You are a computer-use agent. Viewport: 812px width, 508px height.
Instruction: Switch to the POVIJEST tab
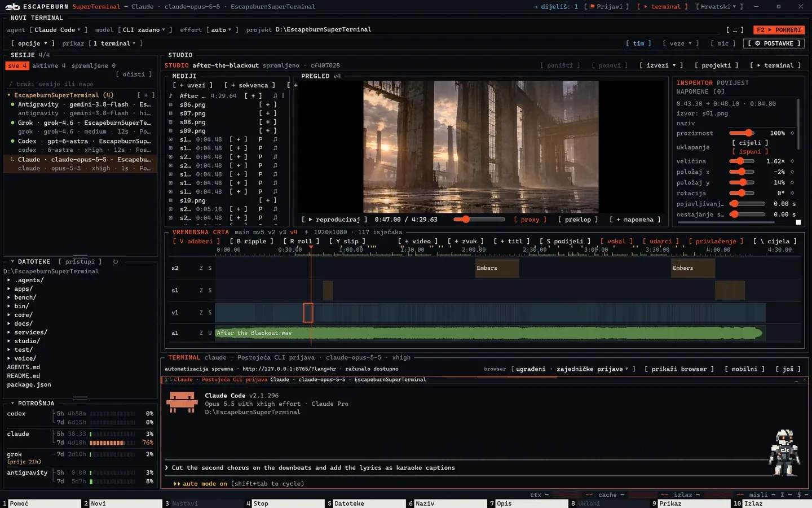[x=732, y=83]
